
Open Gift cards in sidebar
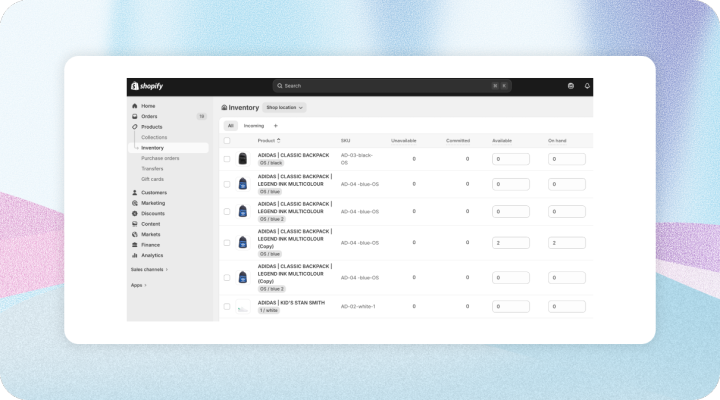[x=152, y=179]
